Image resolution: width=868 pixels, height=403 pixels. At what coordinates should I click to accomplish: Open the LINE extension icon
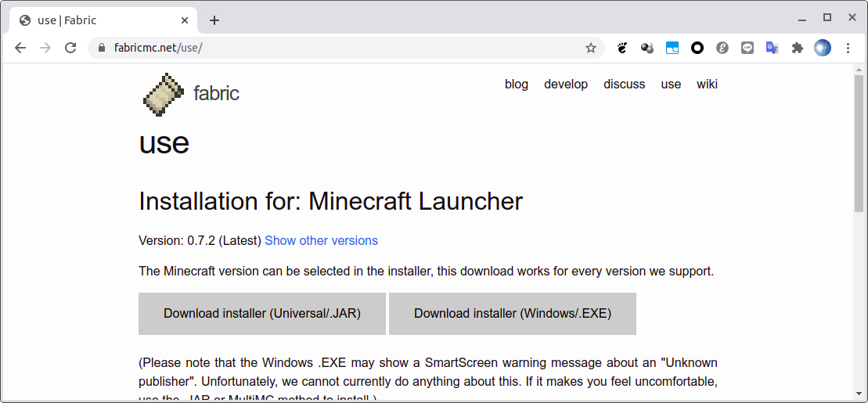coord(747,49)
